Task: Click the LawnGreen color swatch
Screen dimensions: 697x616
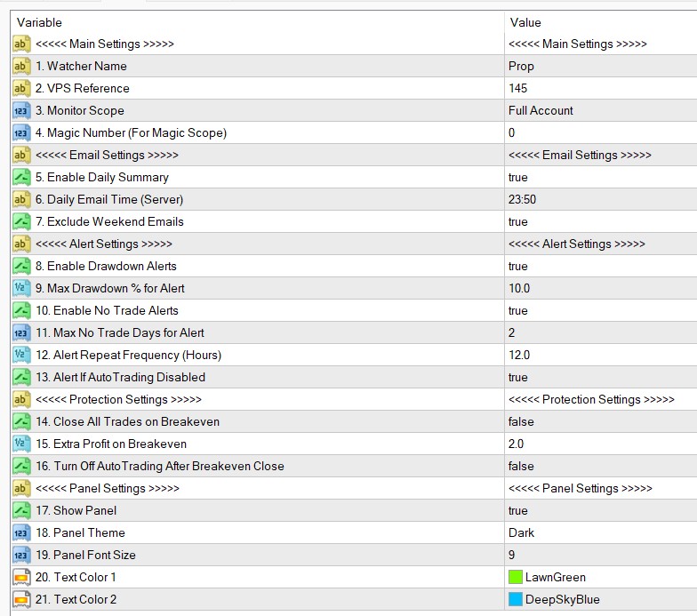Action: 516,578
